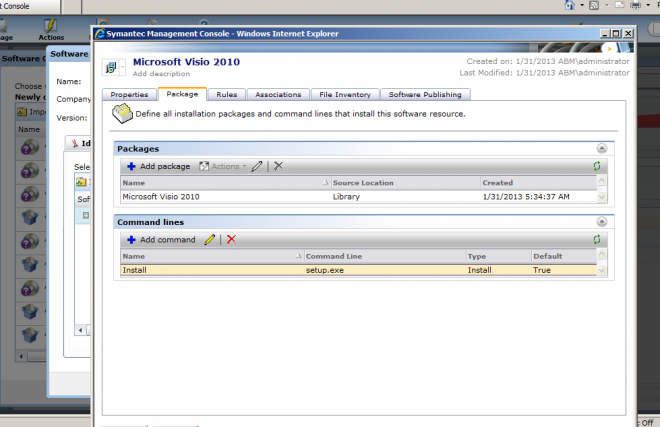The image size is (660, 427).
Task: Open the dropdown arrow next to resource icon
Action: [122, 67]
